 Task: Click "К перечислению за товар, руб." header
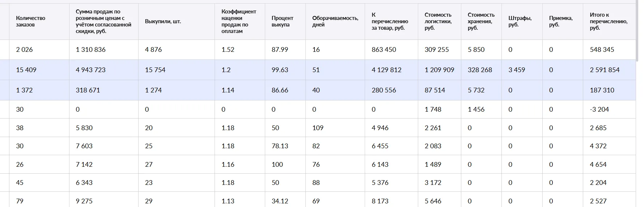click(390, 21)
